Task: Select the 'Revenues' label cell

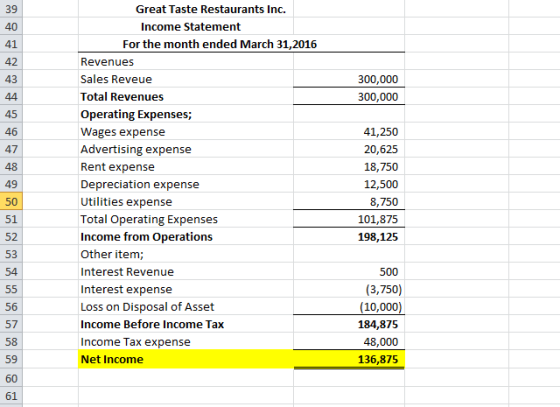Action: point(186,61)
